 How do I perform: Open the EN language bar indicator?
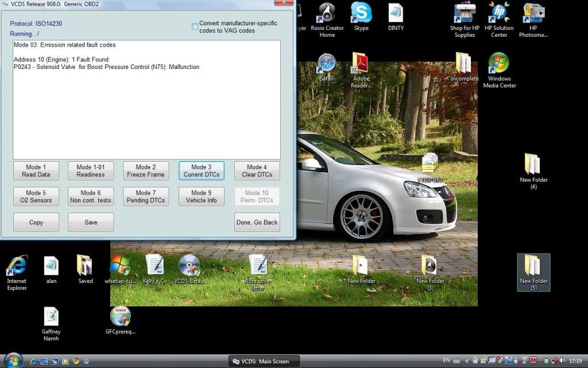(x=446, y=360)
